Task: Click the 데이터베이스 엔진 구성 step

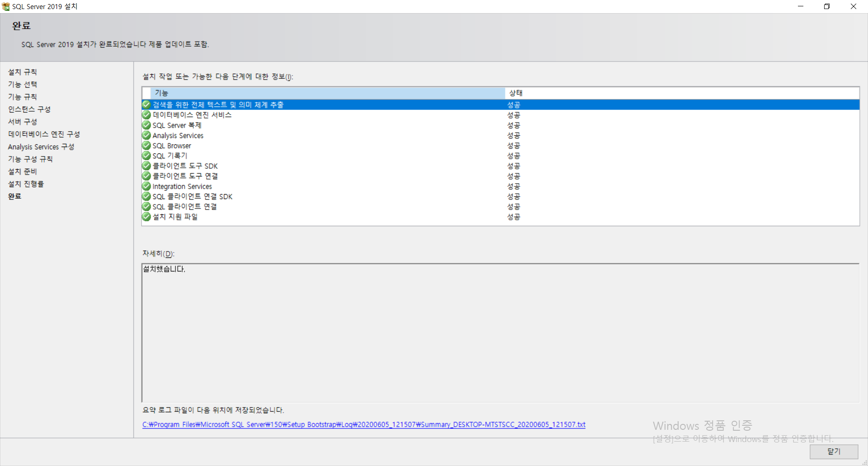Action: click(x=44, y=134)
